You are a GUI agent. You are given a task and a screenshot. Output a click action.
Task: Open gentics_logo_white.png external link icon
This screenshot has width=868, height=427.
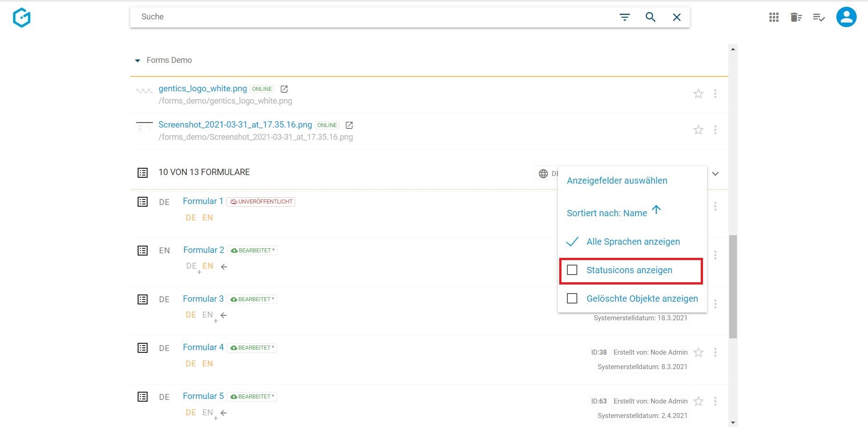[x=284, y=89]
